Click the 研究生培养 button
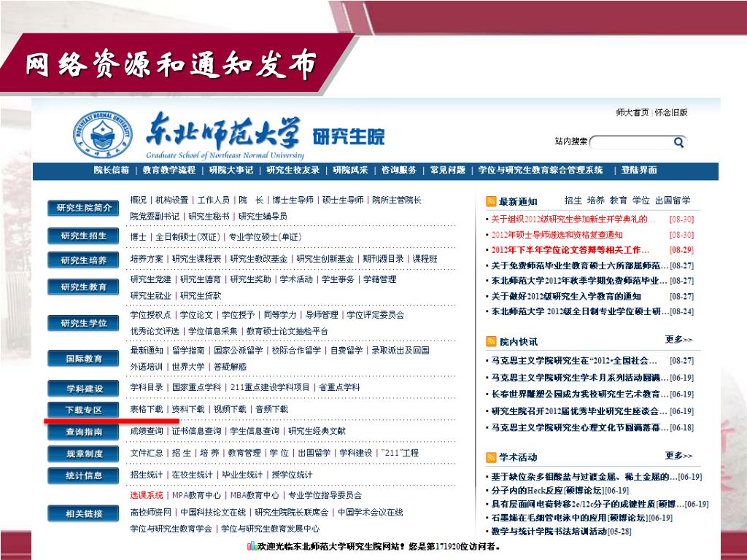The height and width of the screenshot is (560, 747). (83, 260)
